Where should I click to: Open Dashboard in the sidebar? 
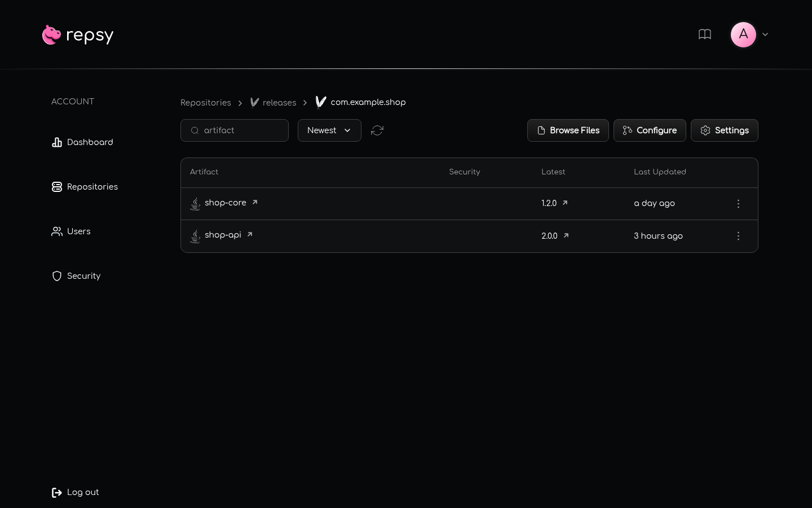point(82,142)
